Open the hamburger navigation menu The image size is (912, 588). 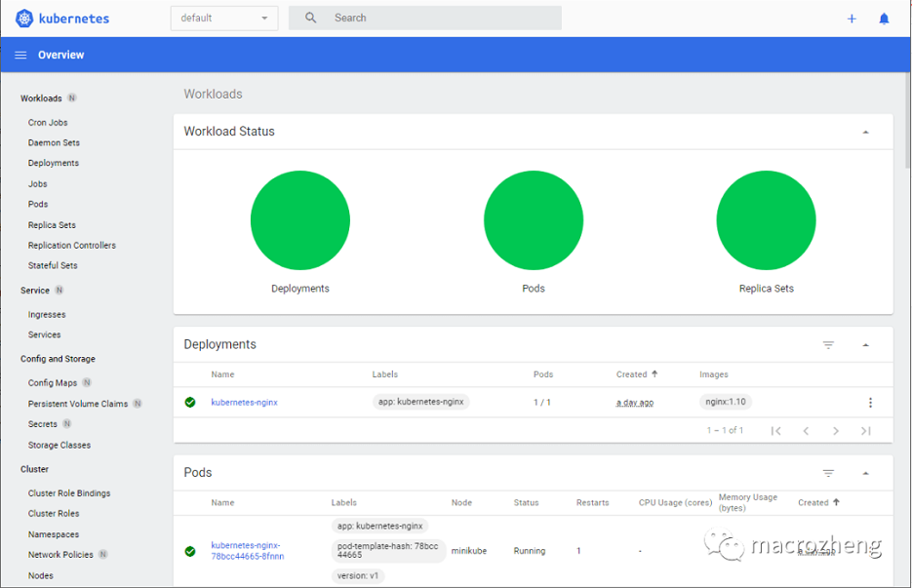(20, 56)
